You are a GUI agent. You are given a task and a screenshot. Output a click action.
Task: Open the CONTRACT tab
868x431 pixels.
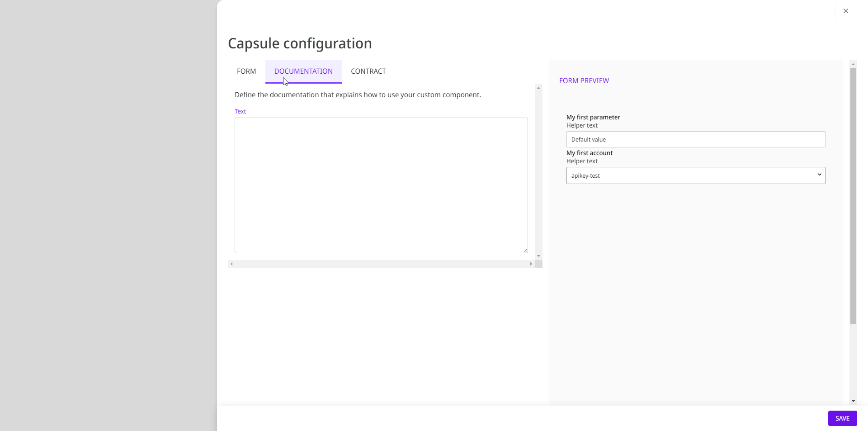[x=368, y=71]
